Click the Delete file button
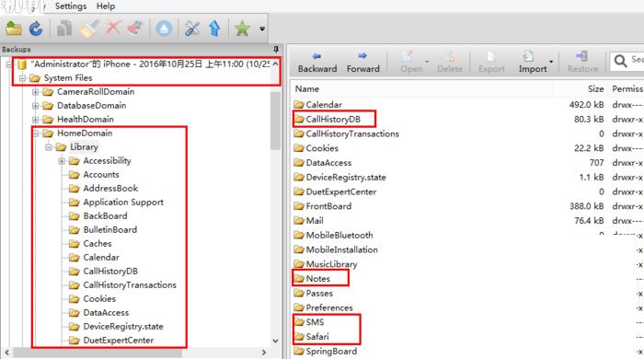The width and height of the screenshot is (644, 359). [x=450, y=63]
